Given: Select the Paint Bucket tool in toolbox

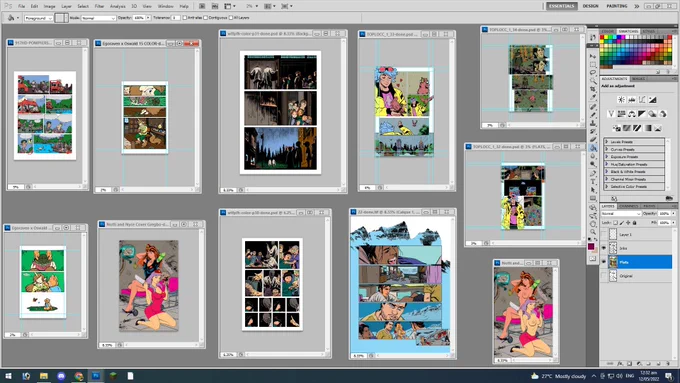Looking at the screenshot, I should coord(593,148).
